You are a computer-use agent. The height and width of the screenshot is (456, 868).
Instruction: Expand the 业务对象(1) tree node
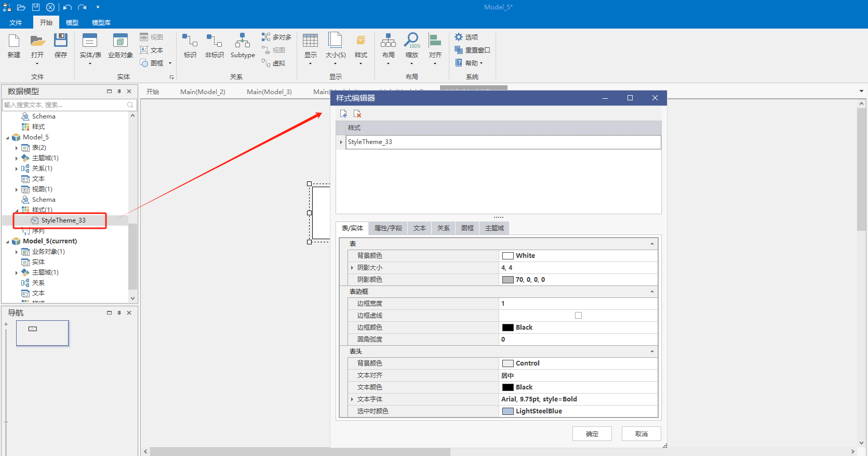pyautogui.click(x=17, y=252)
